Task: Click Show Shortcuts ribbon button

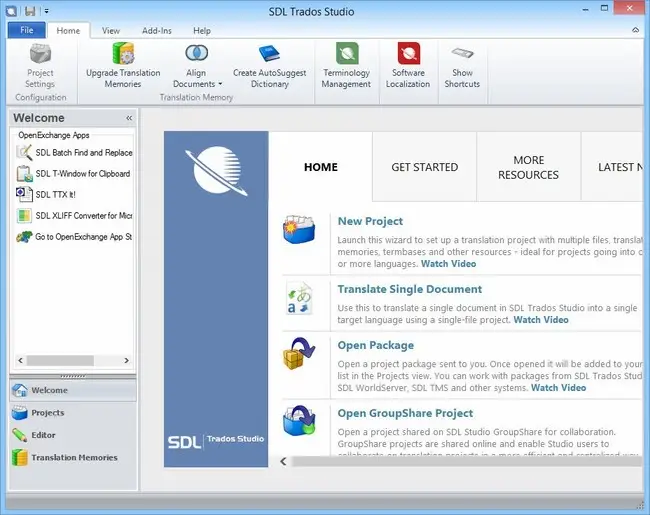Action: point(462,66)
